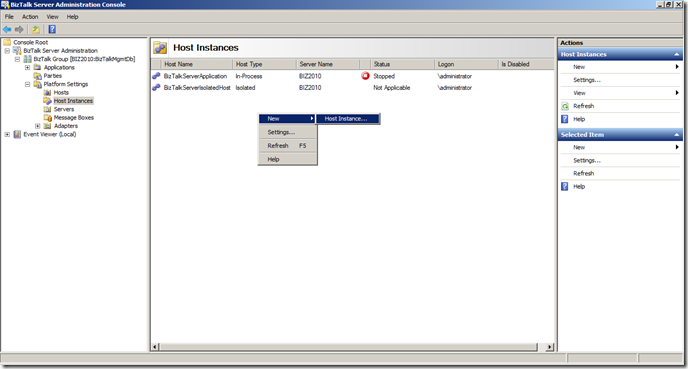Screen dimensions: 688x369
Task: Click the red Stopped status icon
Action: 365,76
